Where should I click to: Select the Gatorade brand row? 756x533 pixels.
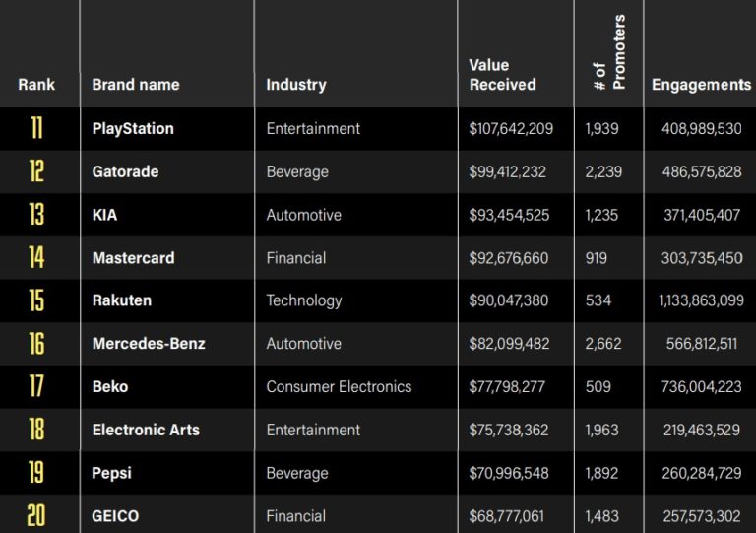tap(125, 171)
